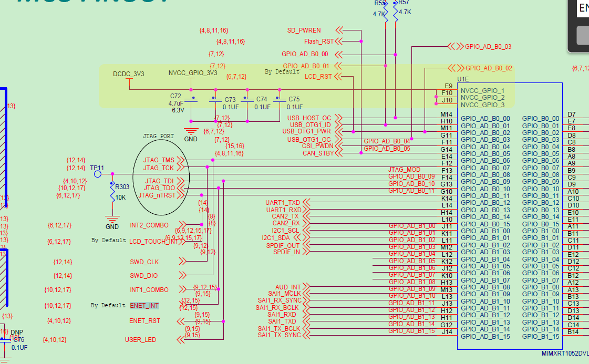Click the DCDC_3V3 power label
Viewport: 589px width, 364px height.
129,74
